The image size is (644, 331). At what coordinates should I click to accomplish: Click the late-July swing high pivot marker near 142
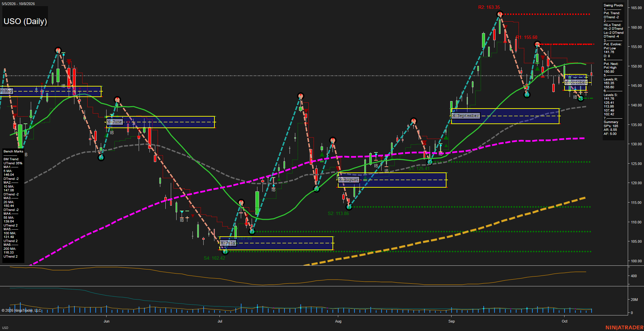click(301, 96)
